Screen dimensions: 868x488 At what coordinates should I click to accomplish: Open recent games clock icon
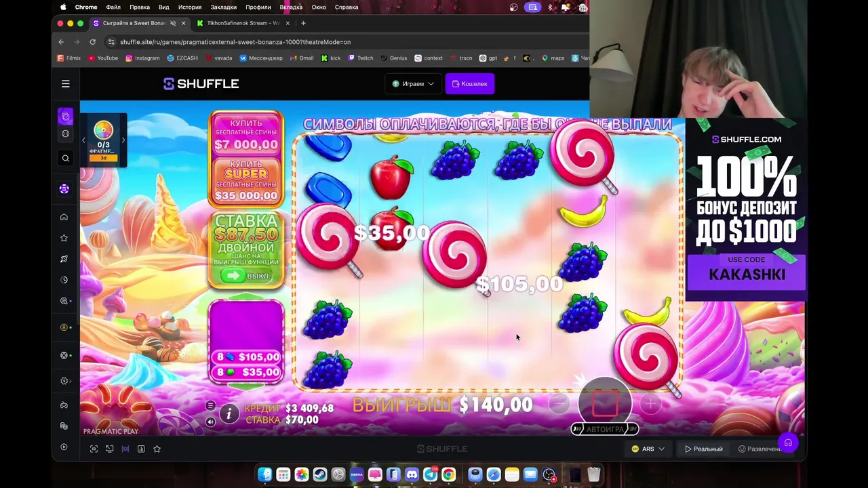point(64,280)
